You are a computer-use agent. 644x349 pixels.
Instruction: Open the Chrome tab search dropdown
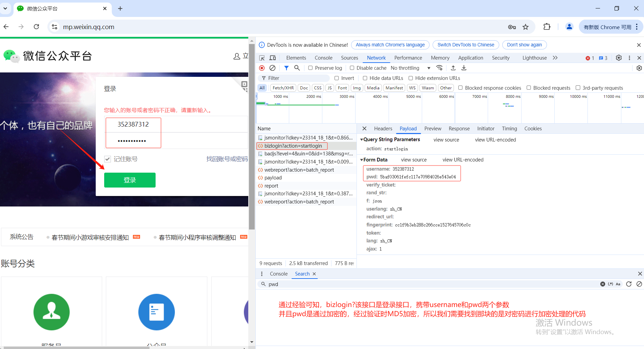[x=5, y=8]
